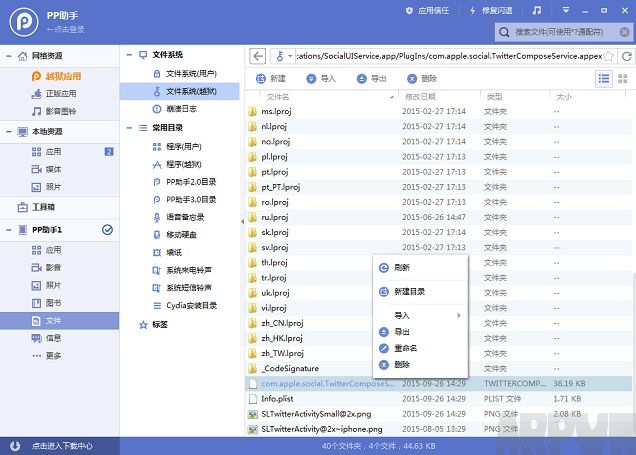Open the title bar dropdown menu arrow

pos(566,10)
